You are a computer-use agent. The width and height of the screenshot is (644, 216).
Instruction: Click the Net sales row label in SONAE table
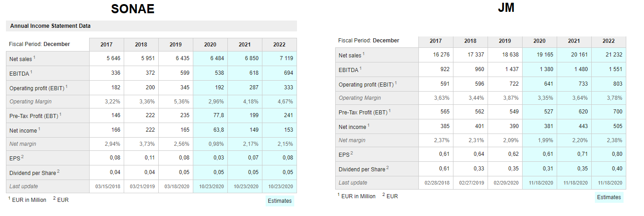(x=21, y=59)
